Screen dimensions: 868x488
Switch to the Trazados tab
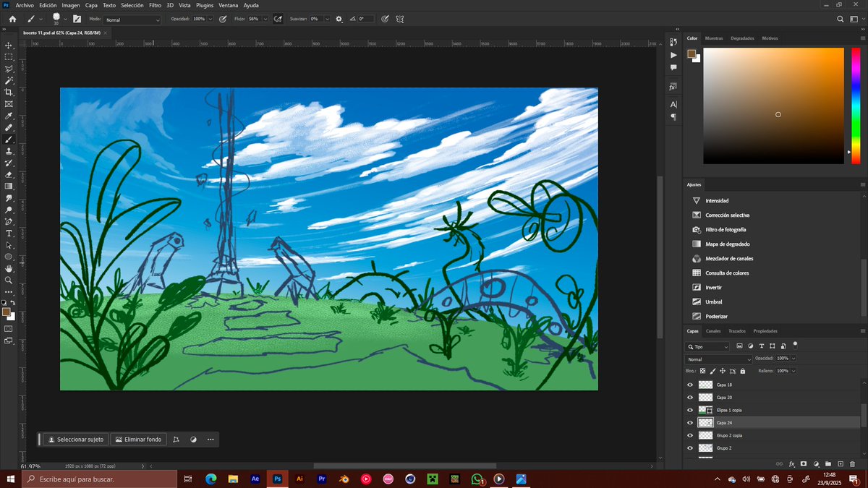737,331
